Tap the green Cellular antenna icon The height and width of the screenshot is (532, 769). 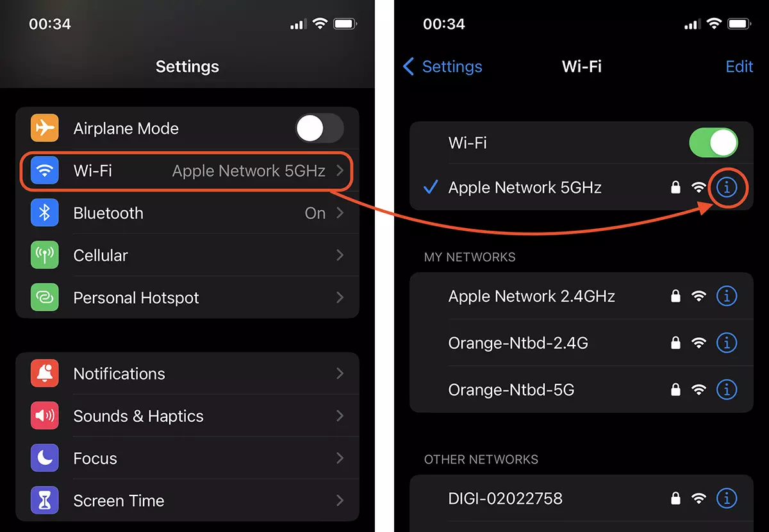click(45, 255)
